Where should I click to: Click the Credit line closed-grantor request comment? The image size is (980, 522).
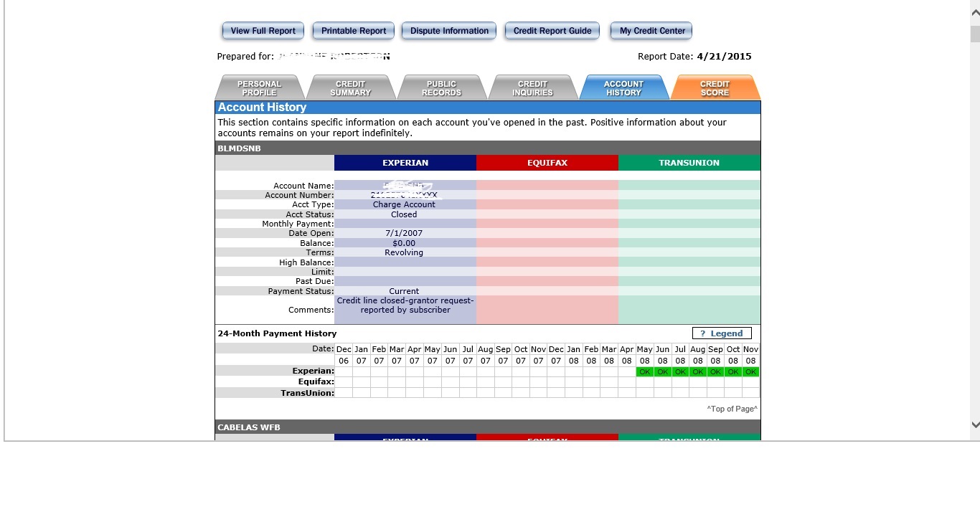405,305
